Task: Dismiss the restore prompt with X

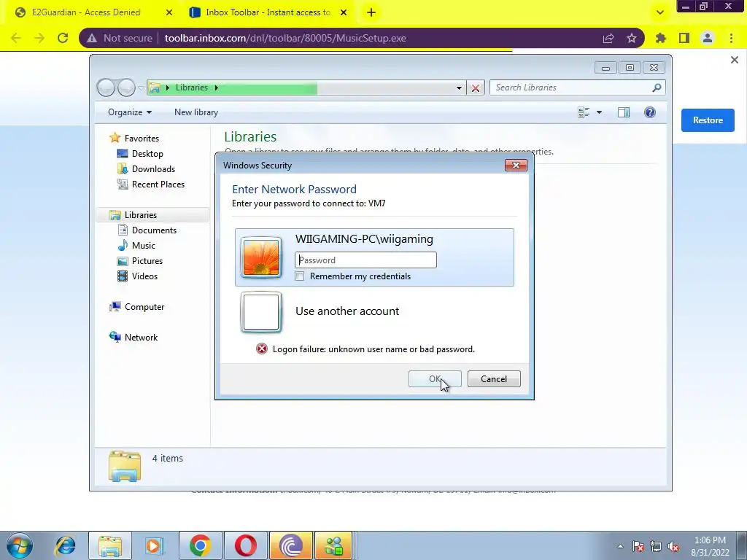Action: 734,60
